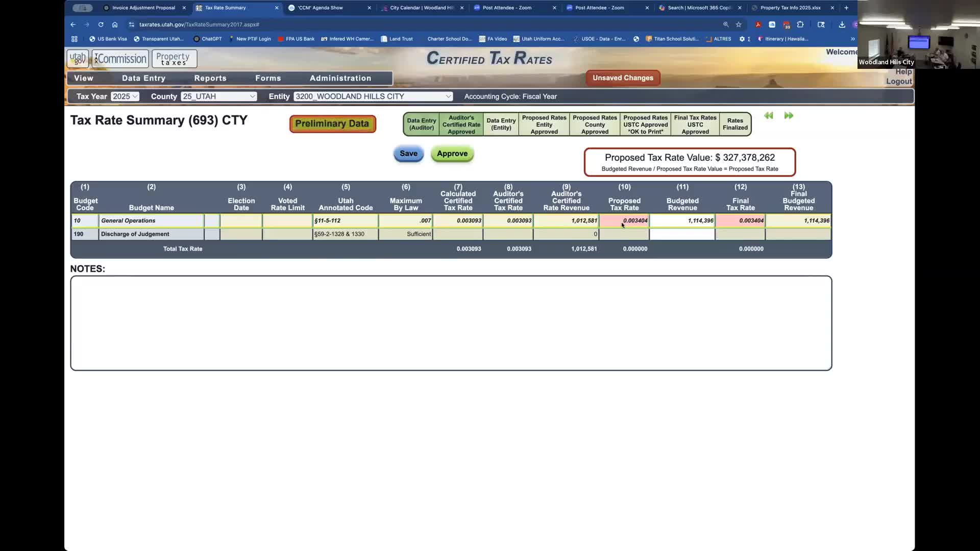The height and width of the screenshot is (551, 980).
Task: Open the Entity Woodland Hills City dropdown
Action: [373, 96]
